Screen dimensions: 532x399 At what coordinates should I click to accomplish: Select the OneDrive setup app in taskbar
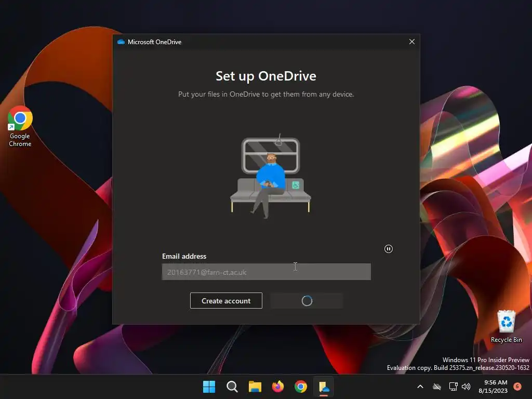[324, 387]
